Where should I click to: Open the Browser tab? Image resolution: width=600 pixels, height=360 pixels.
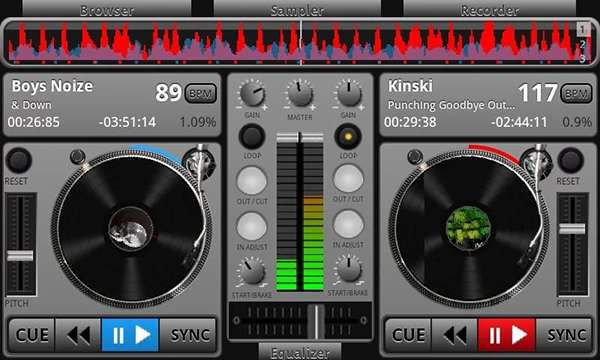point(107,8)
